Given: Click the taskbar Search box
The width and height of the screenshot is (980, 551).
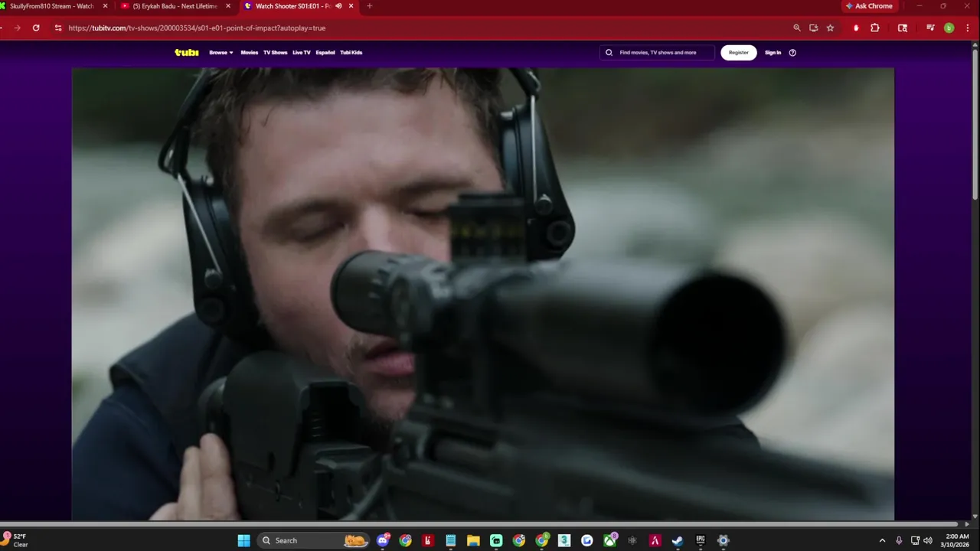Looking at the screenshot, I should tap(314, 540).
